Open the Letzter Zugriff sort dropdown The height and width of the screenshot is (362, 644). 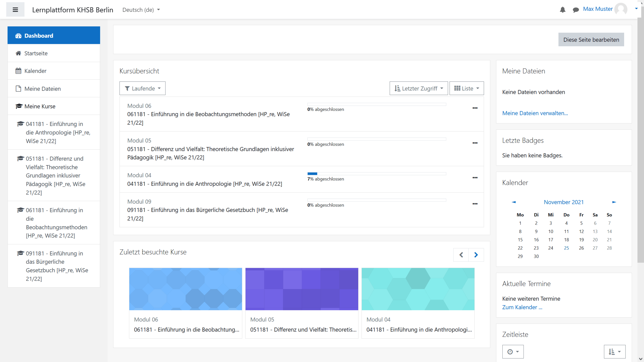(x=419, y=88)
